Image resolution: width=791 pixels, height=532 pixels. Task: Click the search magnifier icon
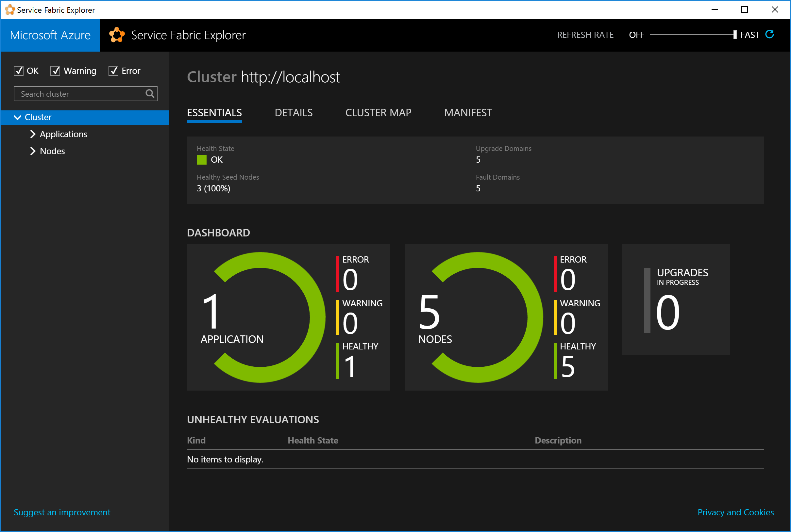(150, 94)
